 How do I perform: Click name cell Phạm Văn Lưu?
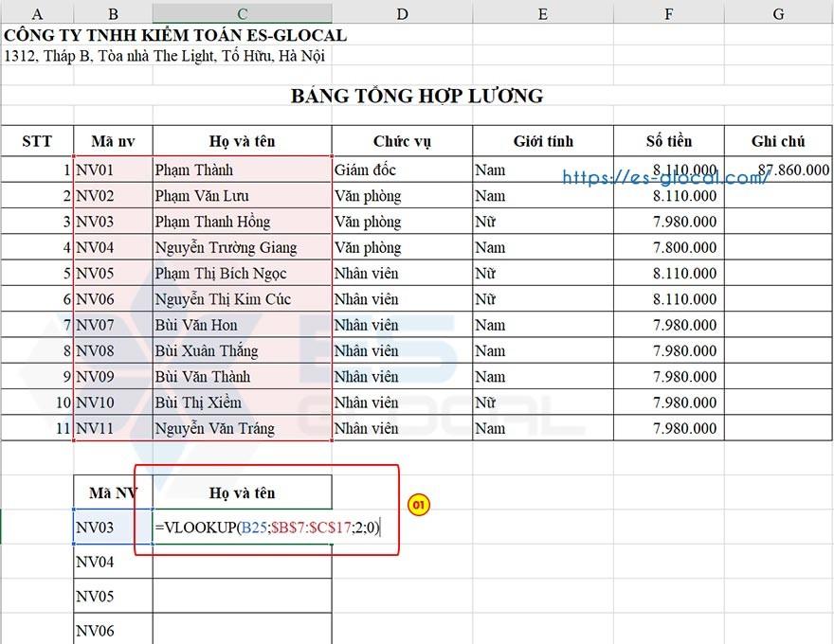coord(242,195)
